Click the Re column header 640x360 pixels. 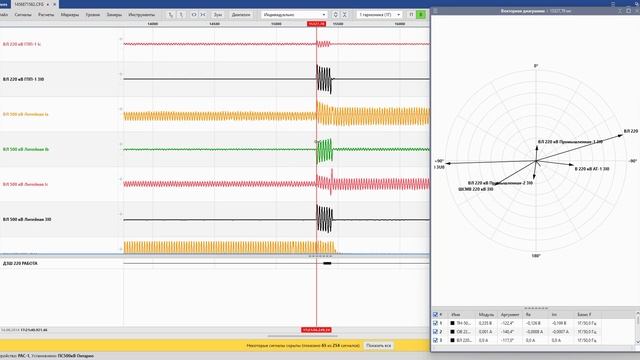coord(528,315)
